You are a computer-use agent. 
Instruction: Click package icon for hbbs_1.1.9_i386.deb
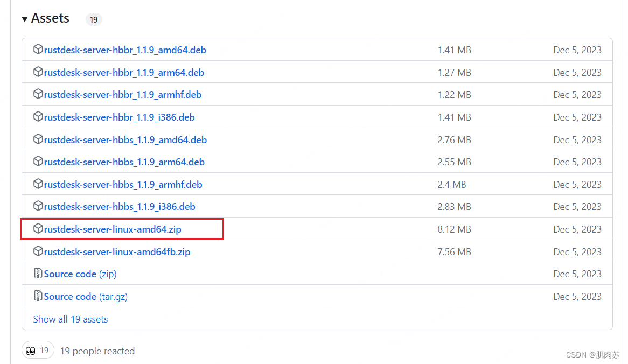click(38, 206)
